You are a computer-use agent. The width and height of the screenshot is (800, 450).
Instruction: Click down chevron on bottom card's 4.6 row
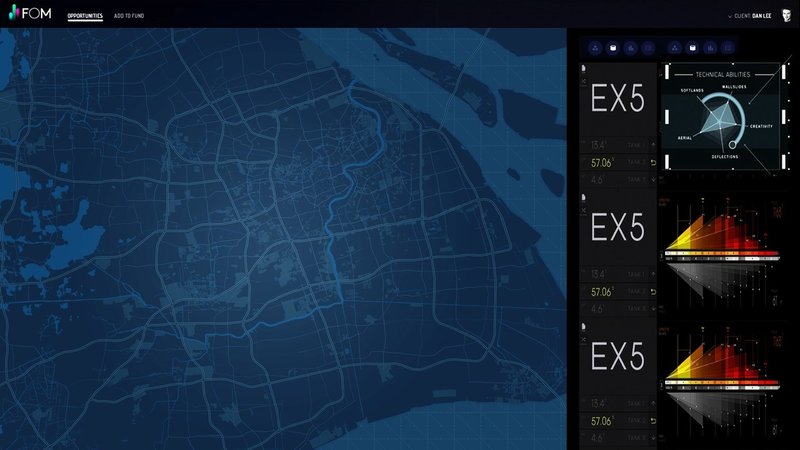[x=653, y=438]
